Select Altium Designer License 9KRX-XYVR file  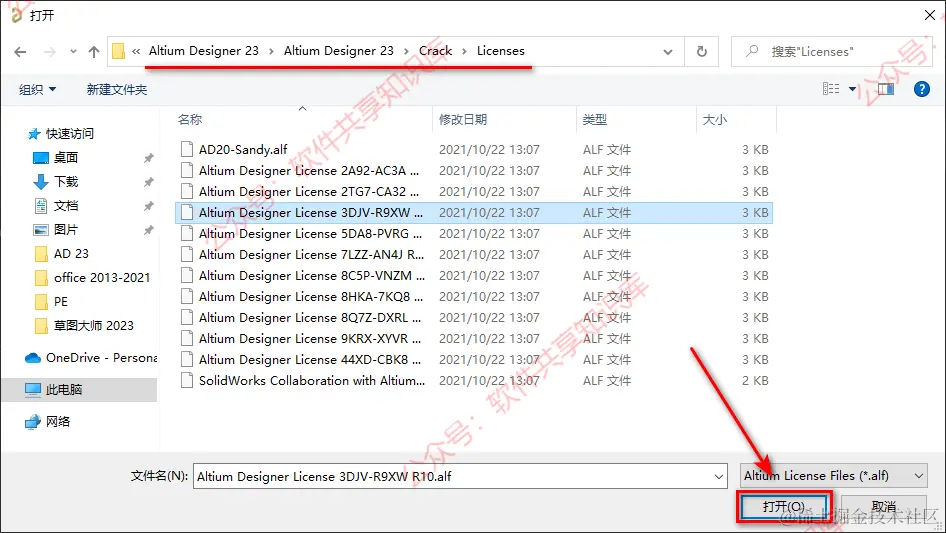point(474,339)
